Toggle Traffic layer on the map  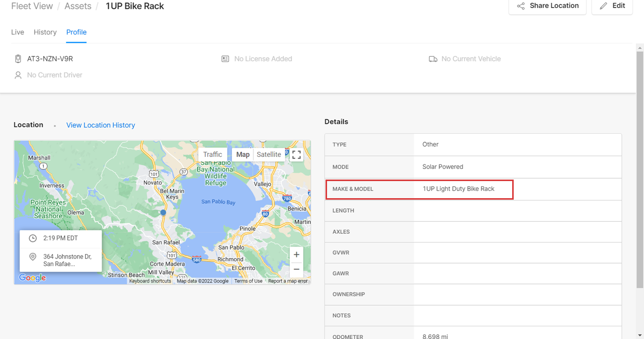213,154
